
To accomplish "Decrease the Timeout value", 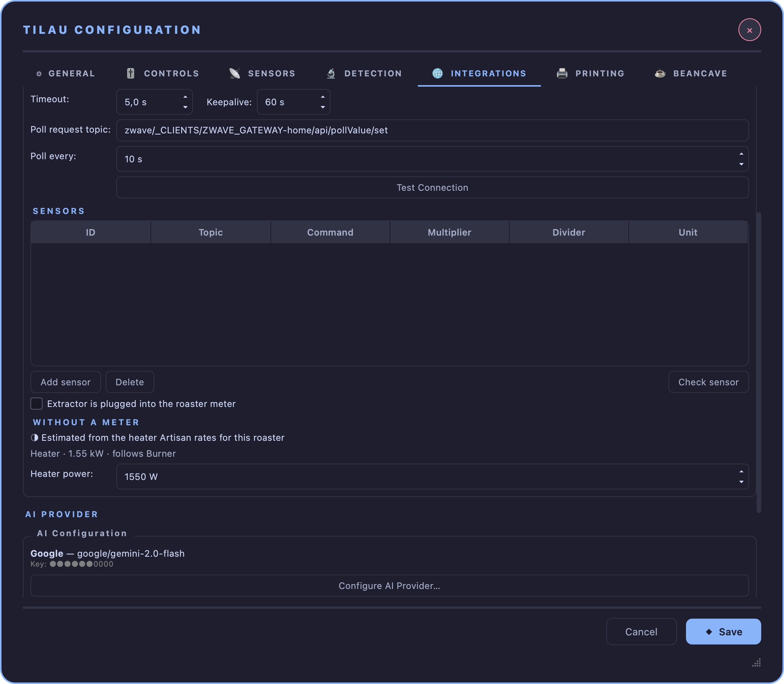I will 185,107.
